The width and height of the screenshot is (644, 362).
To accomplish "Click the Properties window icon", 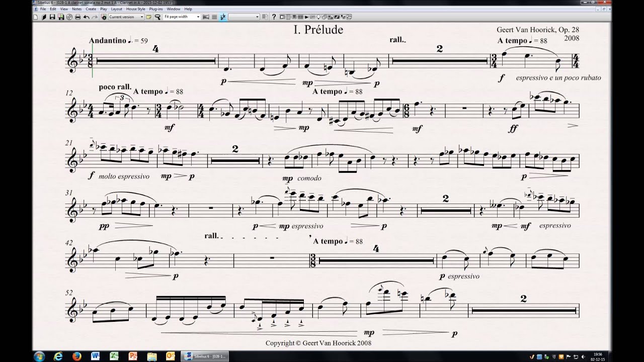I will (343, 17).
